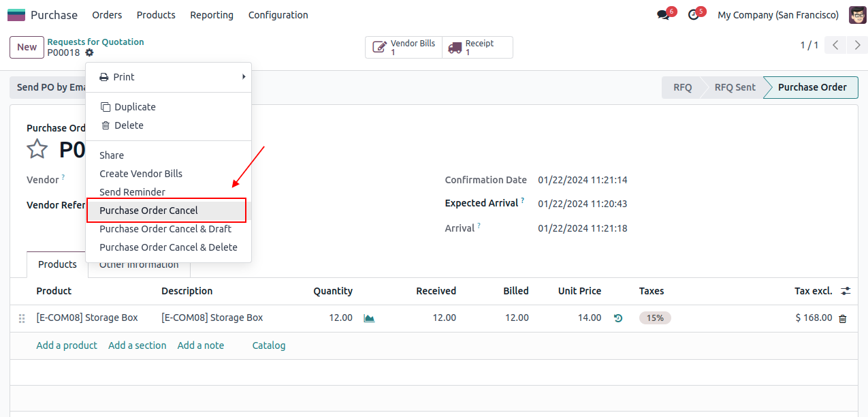Click the Purchase app logo icon
The width and height of the screenshot is (868, 417).
click(16, 15)
